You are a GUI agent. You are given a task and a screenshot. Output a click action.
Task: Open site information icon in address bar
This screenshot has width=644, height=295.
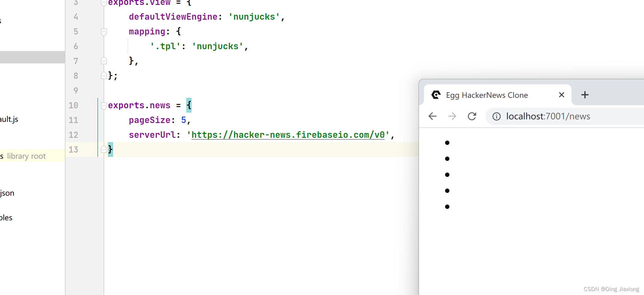496,116
